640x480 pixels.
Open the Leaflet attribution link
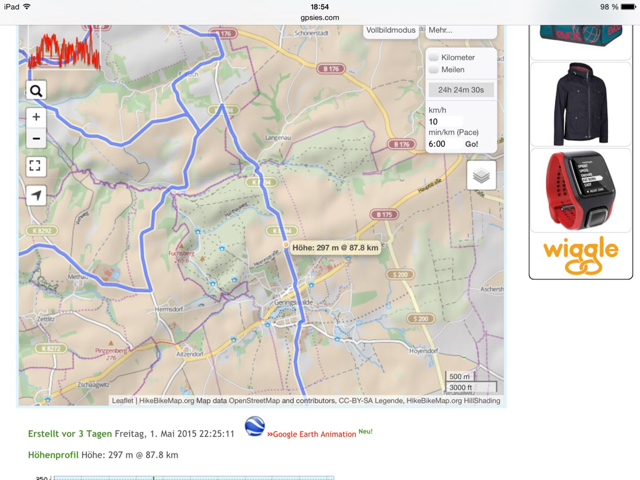tap(123, 401)
